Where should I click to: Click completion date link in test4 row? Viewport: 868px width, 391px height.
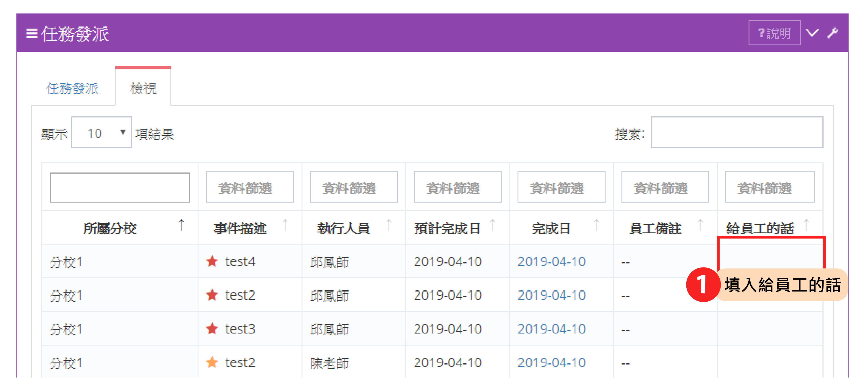[x=552, y=262]
